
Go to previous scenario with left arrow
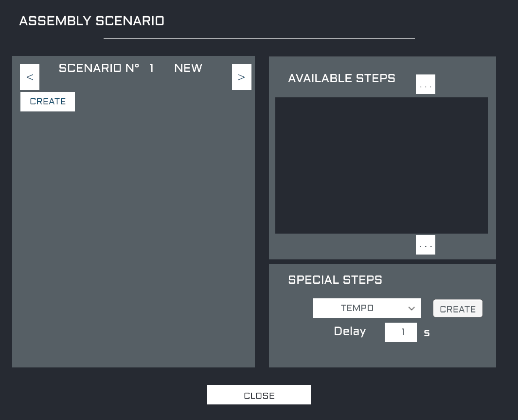[x=30, y=77]
